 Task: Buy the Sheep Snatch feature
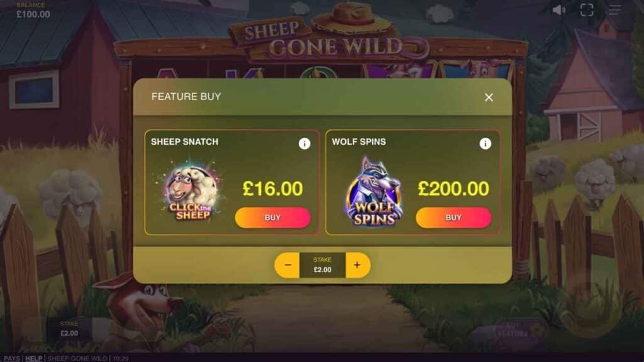273,217
